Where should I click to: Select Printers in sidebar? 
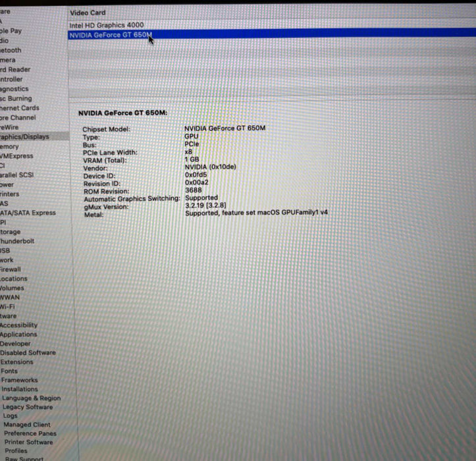click(9, 194)
